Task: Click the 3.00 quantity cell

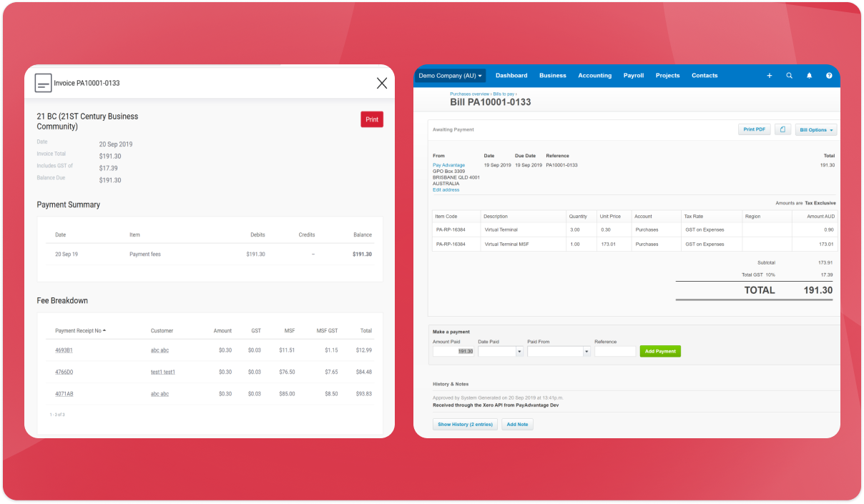Action: pyautogui.click(x=581, y=229)
